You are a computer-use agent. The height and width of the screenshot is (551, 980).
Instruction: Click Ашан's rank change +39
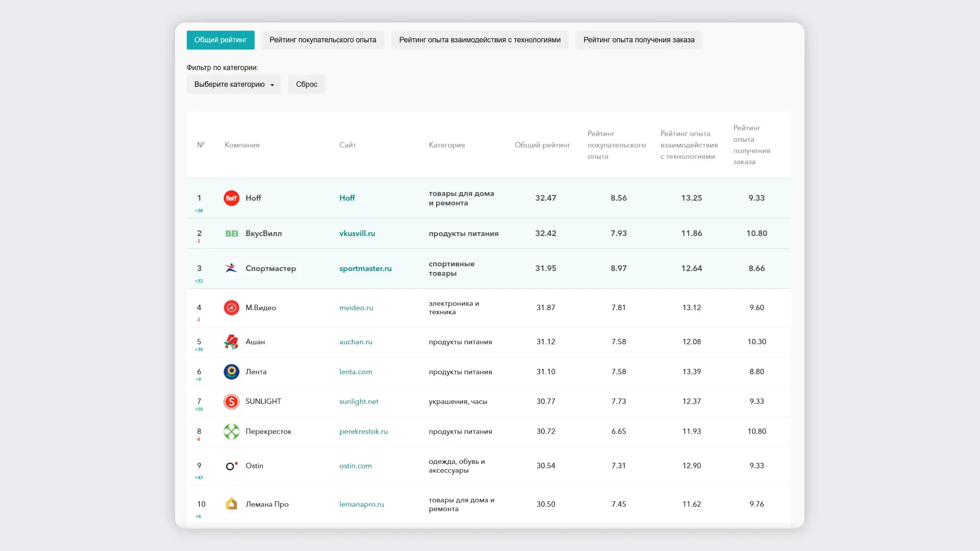click(199, 350)
